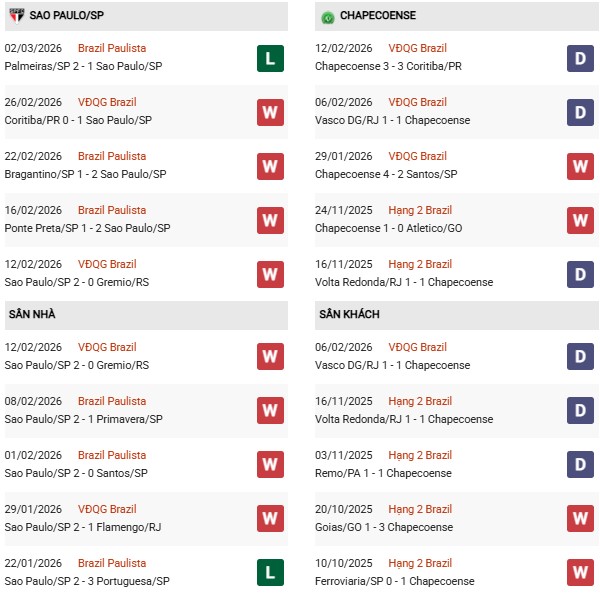Click the Sao Paulo club crest logo
The height and width of the screenshot is (593, 600).
point(14,17)
